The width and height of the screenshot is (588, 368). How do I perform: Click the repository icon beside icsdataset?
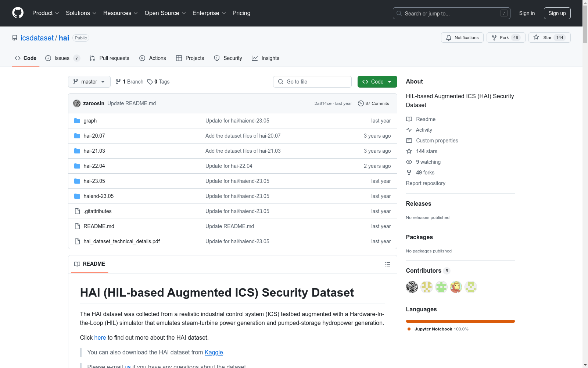(x=15, y=38)
